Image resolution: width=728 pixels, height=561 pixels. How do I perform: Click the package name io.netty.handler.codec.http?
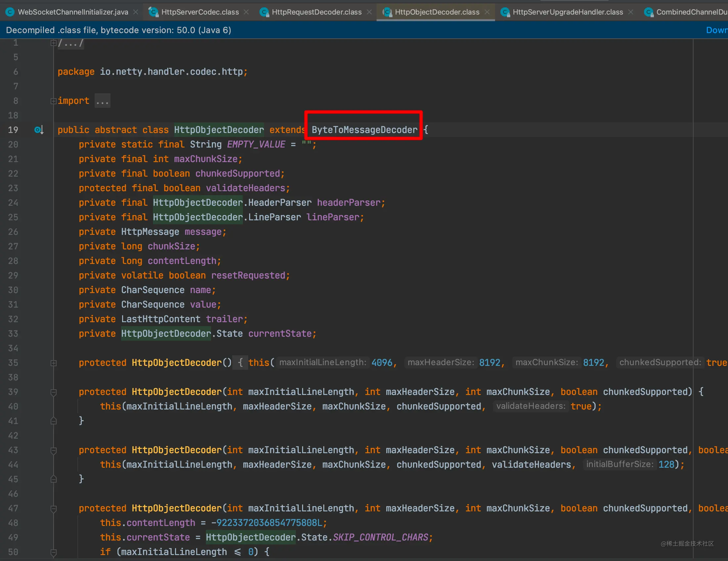coord(171,72)
